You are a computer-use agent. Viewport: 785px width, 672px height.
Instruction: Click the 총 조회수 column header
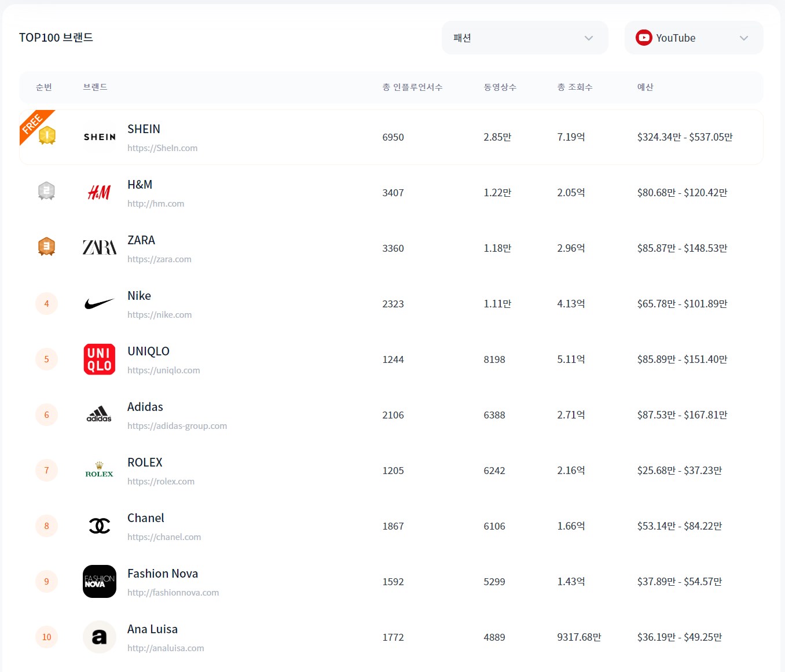pyautogui.click(x=575, y=87)
